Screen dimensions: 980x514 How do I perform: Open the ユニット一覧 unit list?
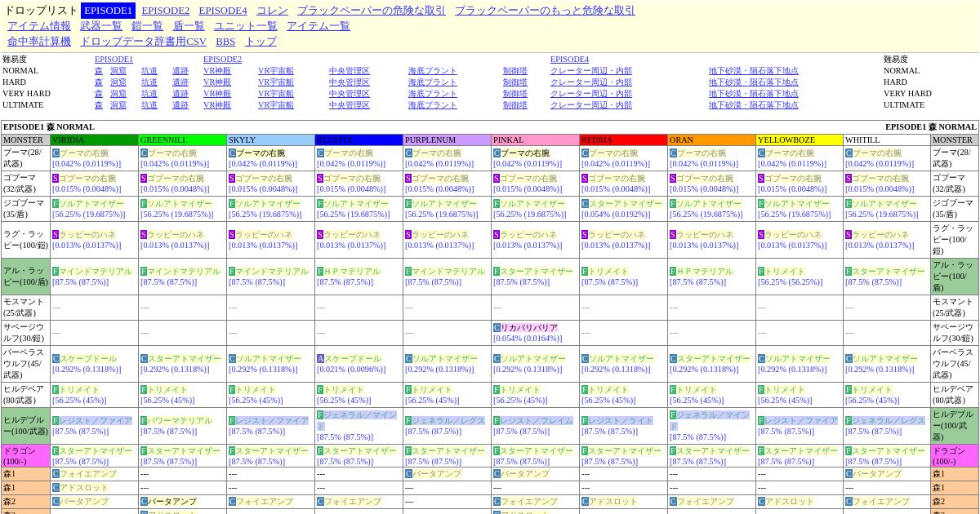[x=246, y=26]
